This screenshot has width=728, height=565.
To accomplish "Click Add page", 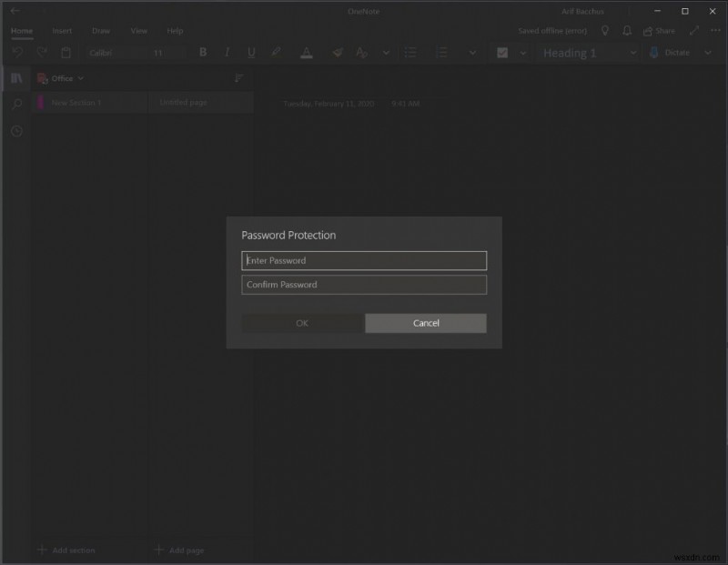I will click(179, 550).
